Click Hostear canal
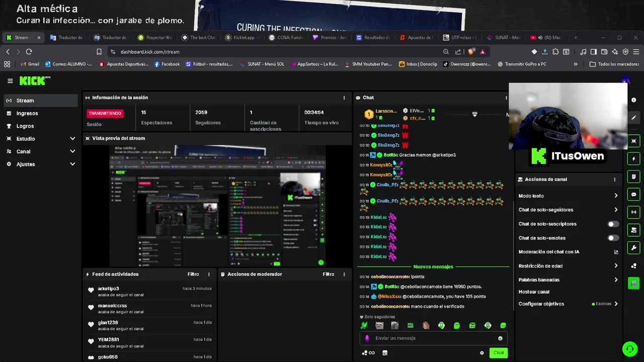Viewport: 644px width, 362px height. pos(534,292)
